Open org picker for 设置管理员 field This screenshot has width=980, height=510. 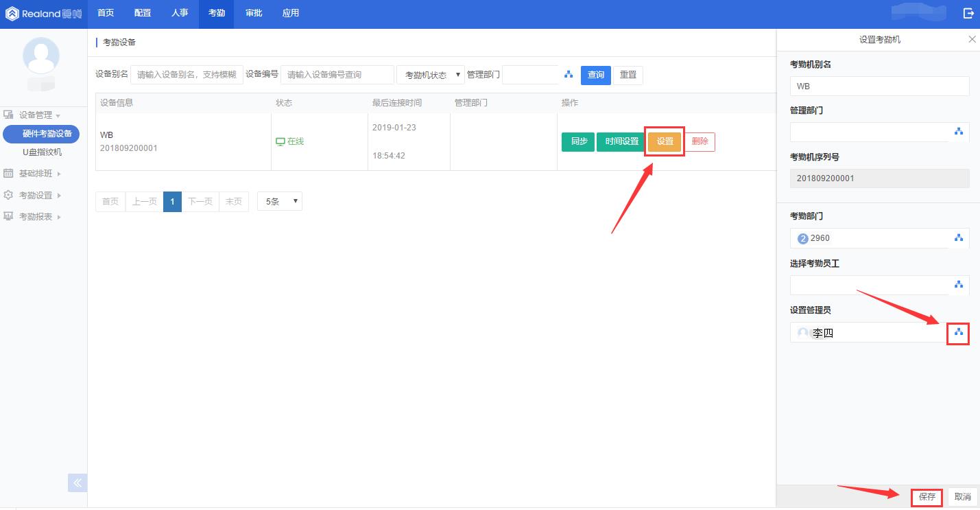point(958,333)
